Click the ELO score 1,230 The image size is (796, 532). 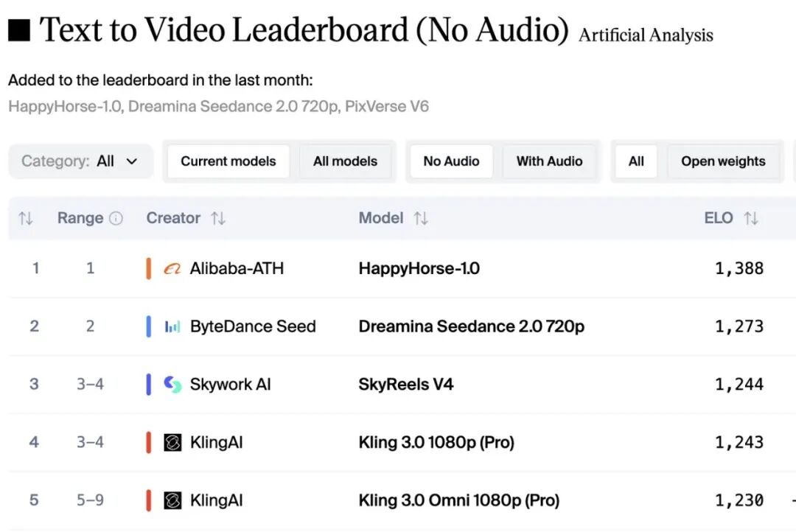(739, 500)
